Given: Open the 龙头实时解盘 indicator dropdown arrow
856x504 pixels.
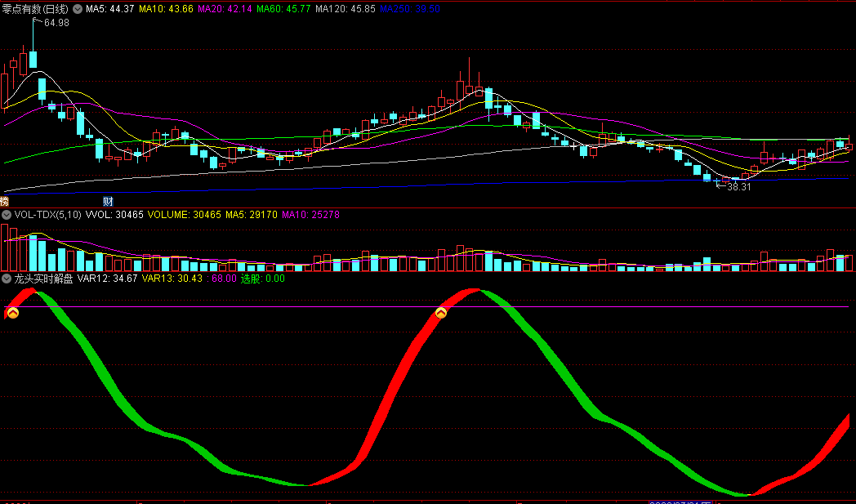Looking at the screenshot, I should pos(7,279).
